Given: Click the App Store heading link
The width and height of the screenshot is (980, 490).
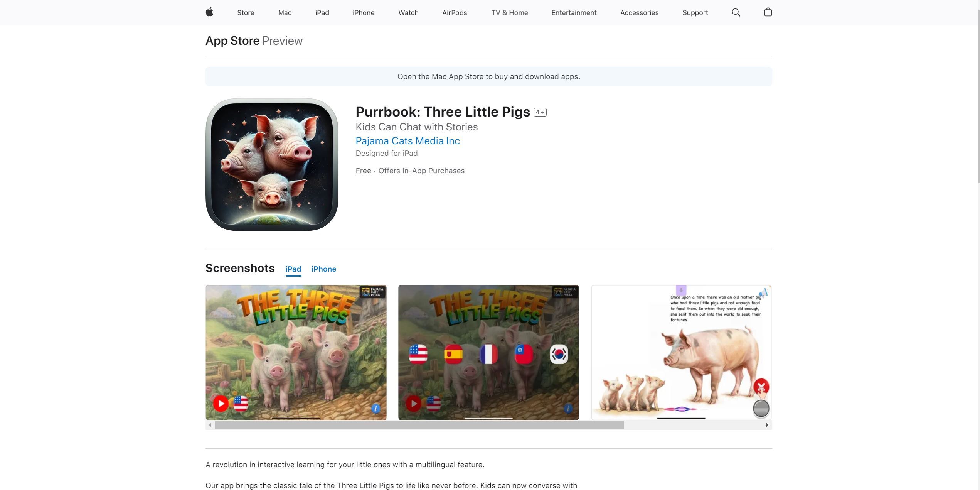Looking at the screenshot, I should (x=232, y=41).
